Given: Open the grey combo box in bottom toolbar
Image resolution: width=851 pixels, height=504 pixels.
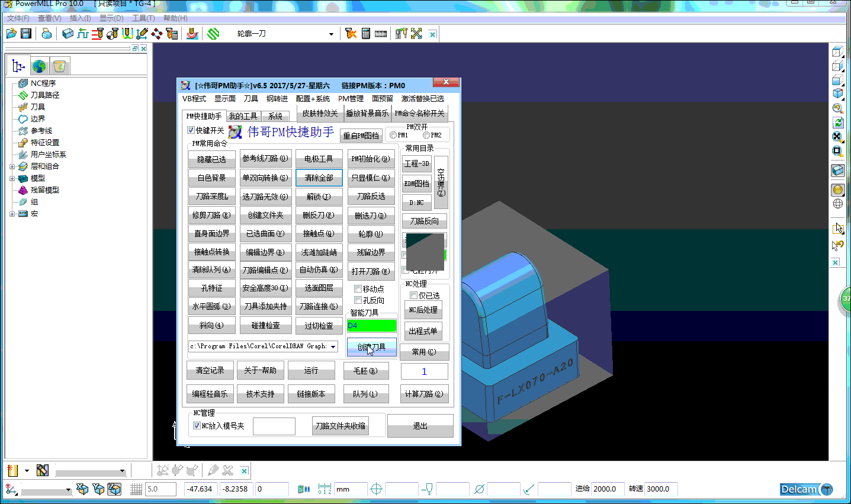Looking at the screenshot, I should (91, 471).
